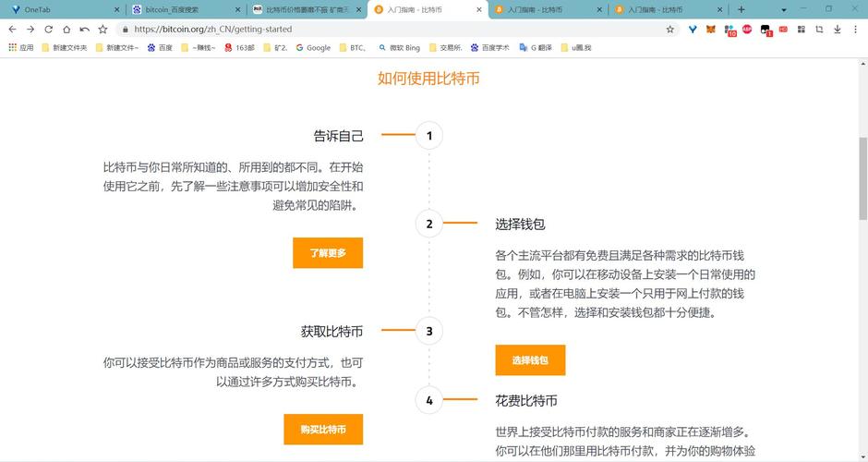This screenshot has height=462, width=868.
Task: Click the 告诉自己 heading
Action: click(x=338, y=136)
